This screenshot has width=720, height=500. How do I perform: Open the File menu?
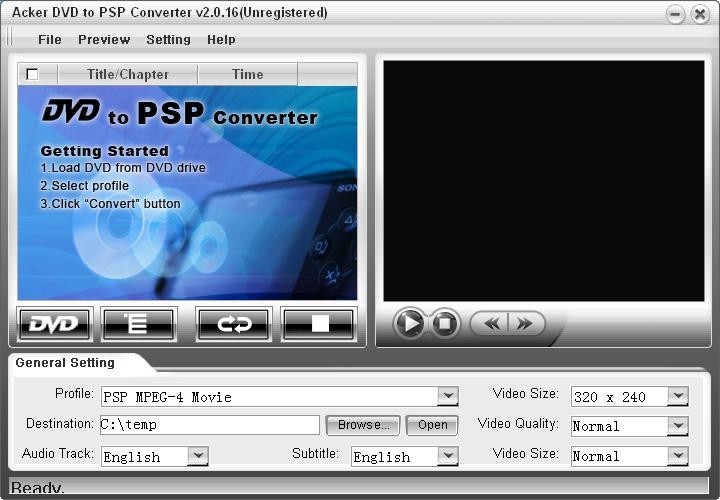tap(50, 40)
